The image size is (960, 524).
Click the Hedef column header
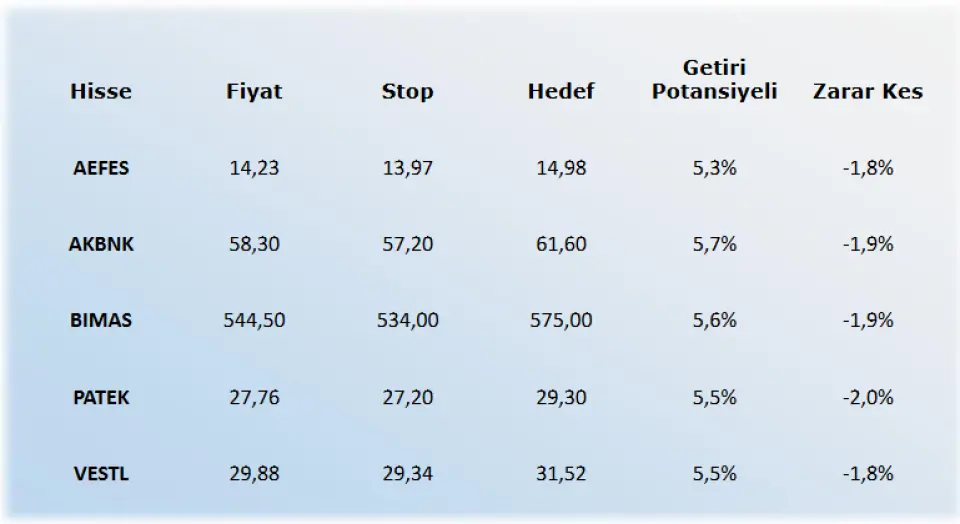pyautogui.click(x=560, y=92)
